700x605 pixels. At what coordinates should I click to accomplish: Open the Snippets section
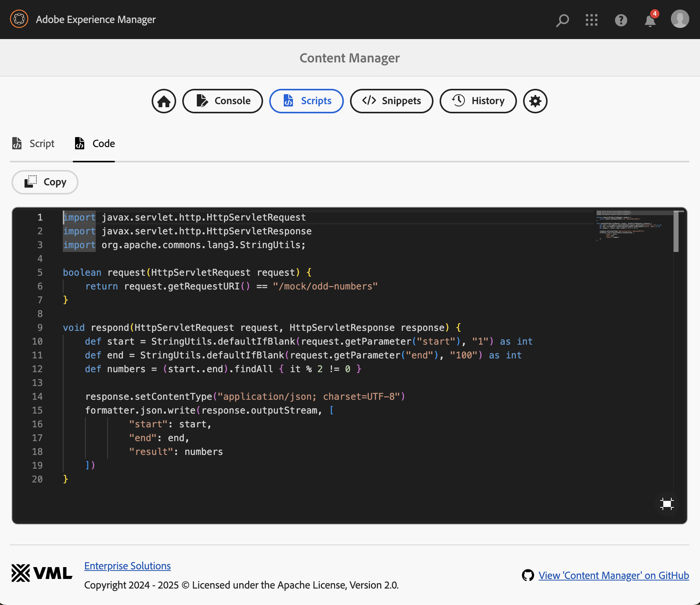tap(391, 101)
